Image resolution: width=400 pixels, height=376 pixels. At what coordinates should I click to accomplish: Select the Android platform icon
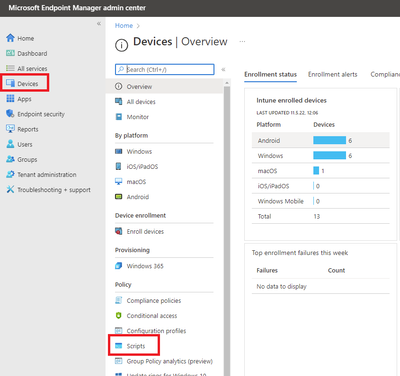pyautogui.click(x=118, y=197)
